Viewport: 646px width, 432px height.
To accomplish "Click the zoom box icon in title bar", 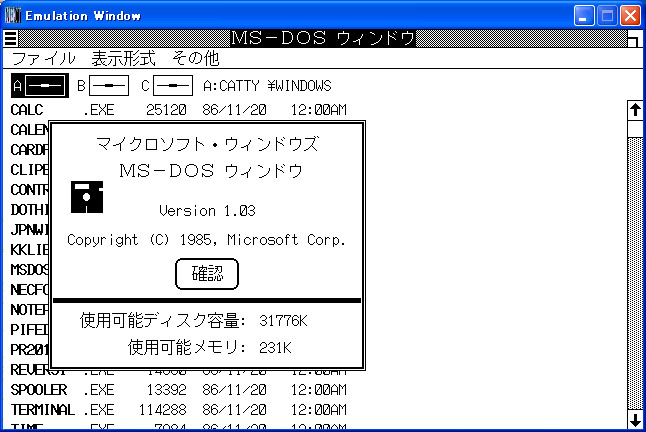I will [634, 39].
